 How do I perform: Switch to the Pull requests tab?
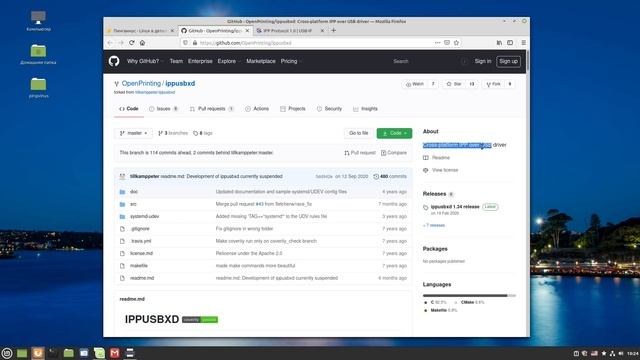coord(211,109)
